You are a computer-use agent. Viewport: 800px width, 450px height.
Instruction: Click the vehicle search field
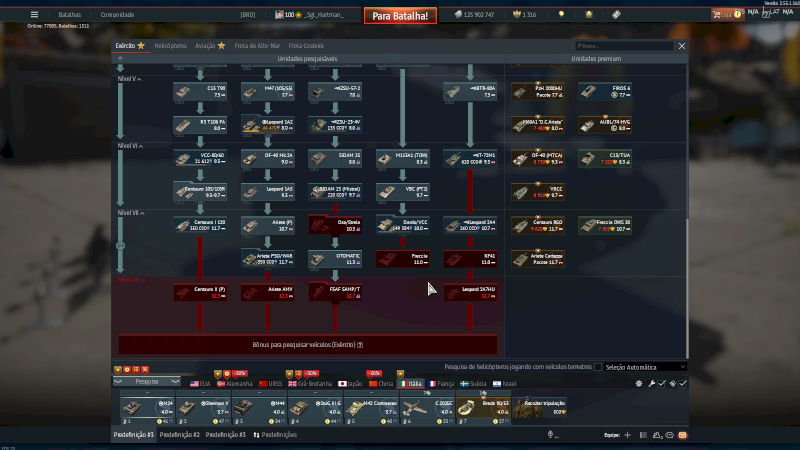(624, 46)
